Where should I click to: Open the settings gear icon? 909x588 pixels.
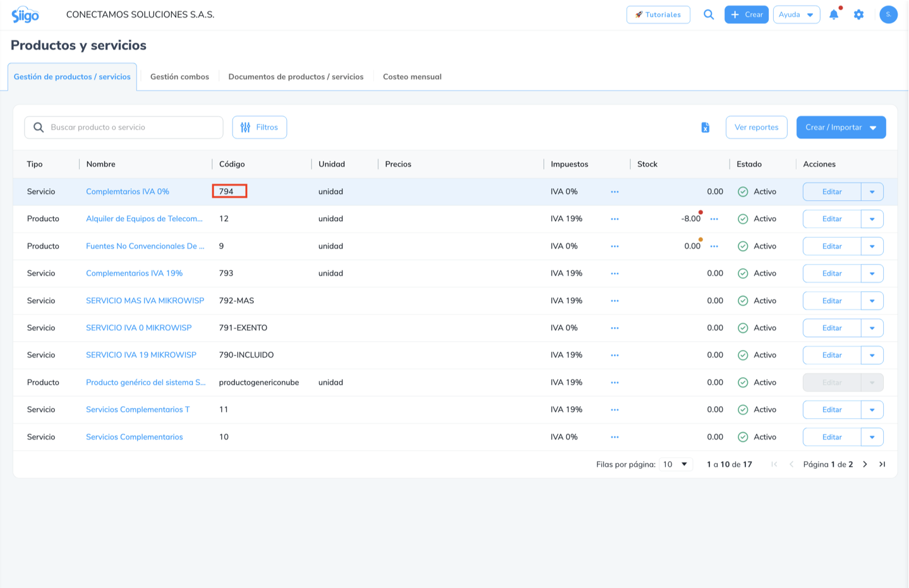(858, 15)
